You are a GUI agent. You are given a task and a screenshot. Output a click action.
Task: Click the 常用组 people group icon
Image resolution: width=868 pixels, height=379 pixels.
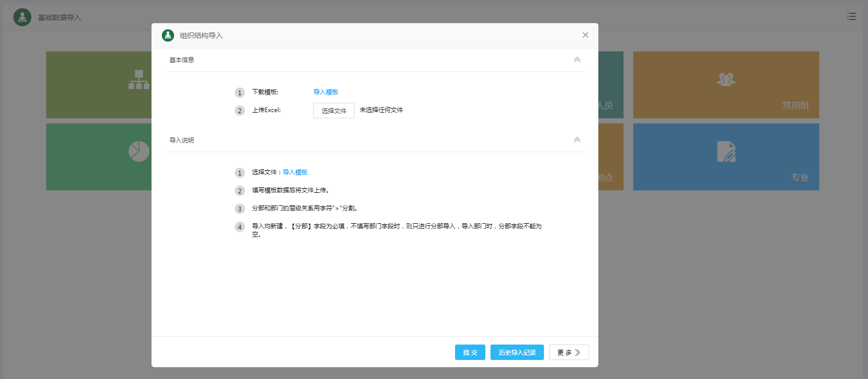(x=726, y=79)
